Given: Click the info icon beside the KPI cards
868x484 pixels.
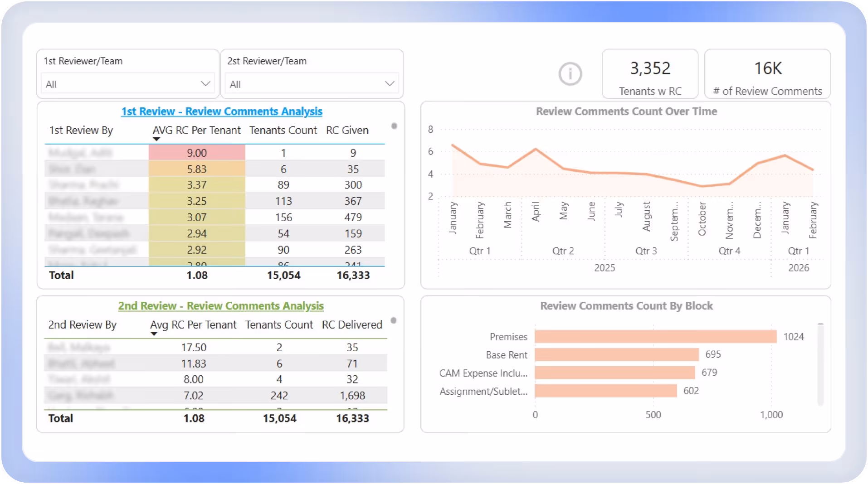Looking at the screenshot, I should [x=570, y=73].
